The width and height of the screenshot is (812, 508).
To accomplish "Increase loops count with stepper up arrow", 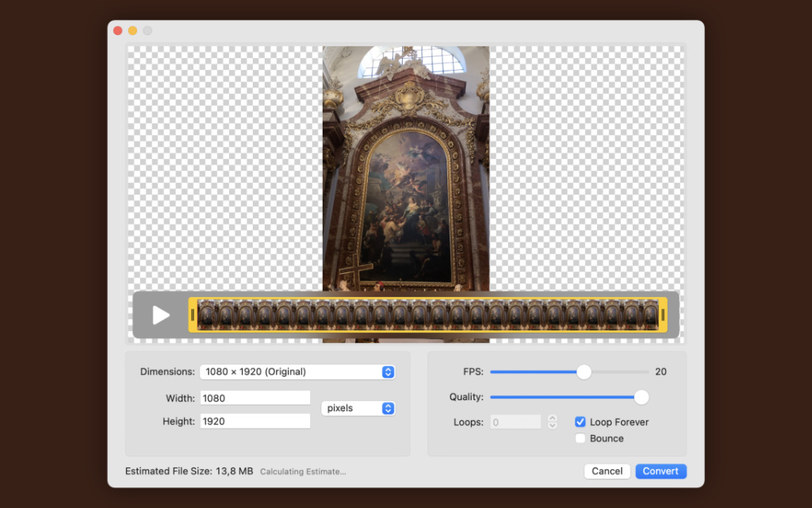I will pyautogui.click(x=553, y=418).
